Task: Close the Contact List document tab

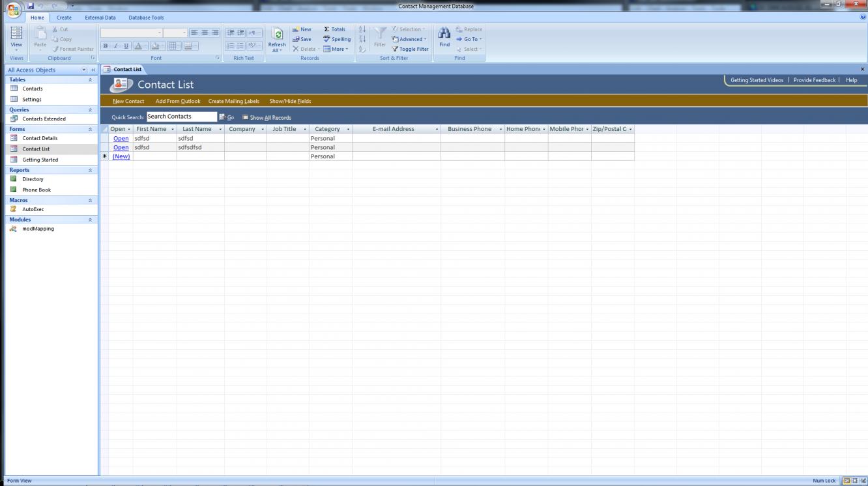Action: click(x=863, y=69)
